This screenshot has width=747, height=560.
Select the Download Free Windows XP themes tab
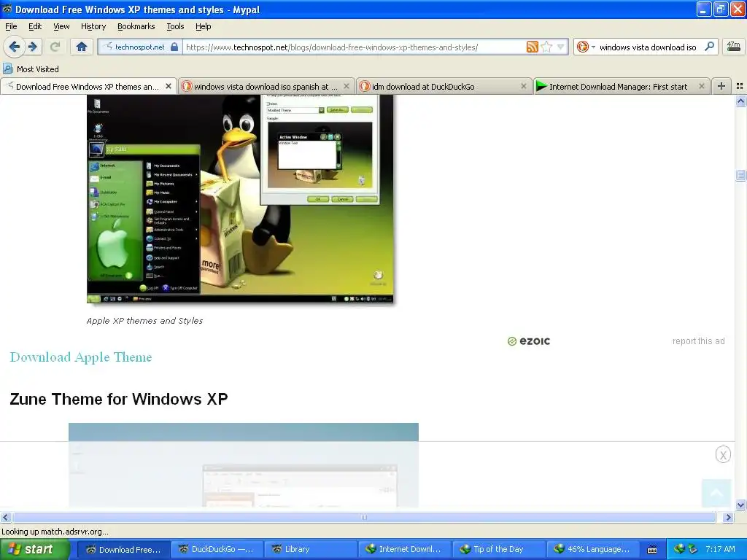click(x=88, y=87)
